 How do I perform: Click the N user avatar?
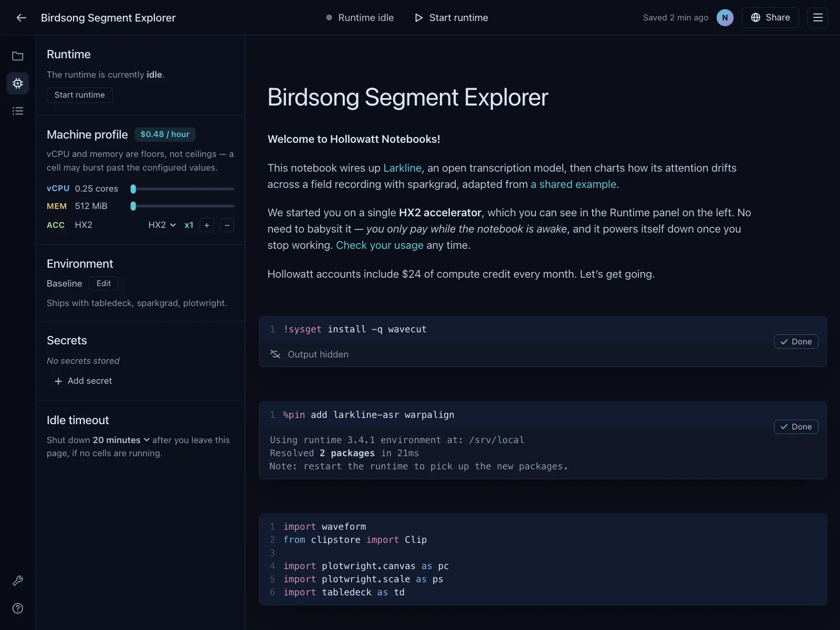point(725,18)
